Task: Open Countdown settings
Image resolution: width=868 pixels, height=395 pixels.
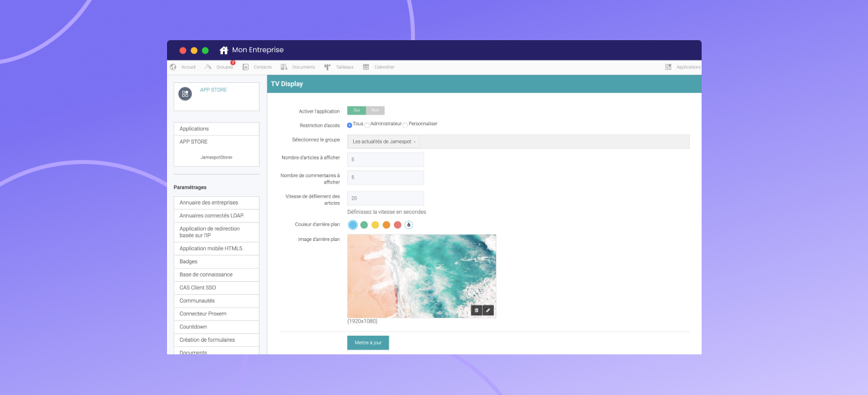Action: 216,327
